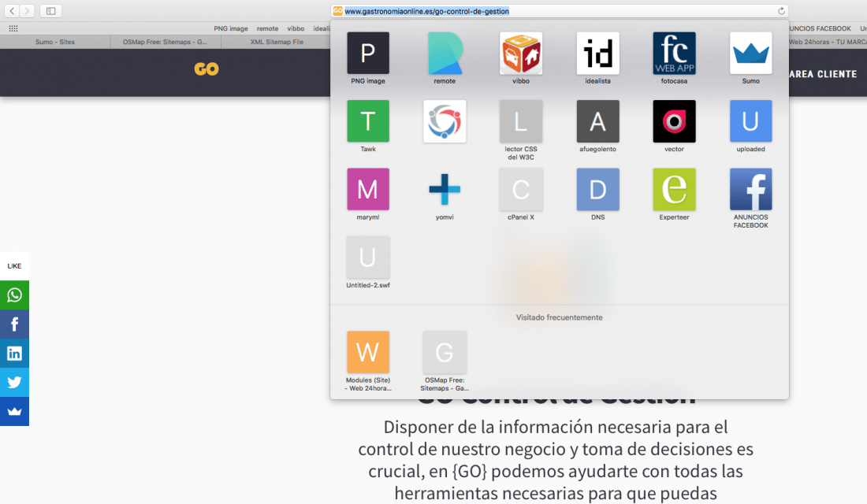
Task: Open the unlabeled circular people logo favorite
Action: point(445,121)
